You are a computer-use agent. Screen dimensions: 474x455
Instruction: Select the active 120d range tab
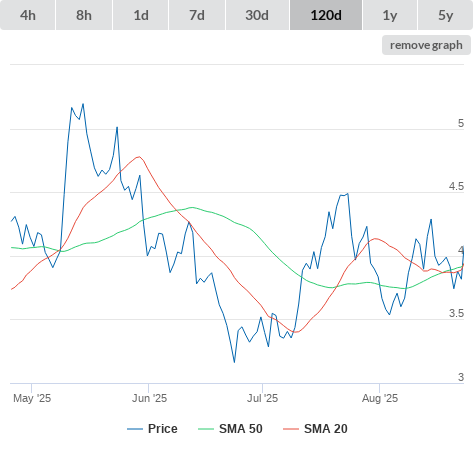(x=326, y=15)
